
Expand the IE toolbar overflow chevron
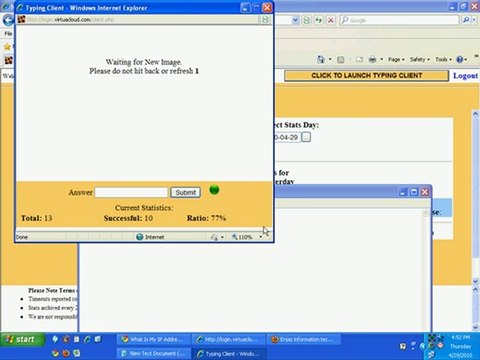tap(476, 56)
